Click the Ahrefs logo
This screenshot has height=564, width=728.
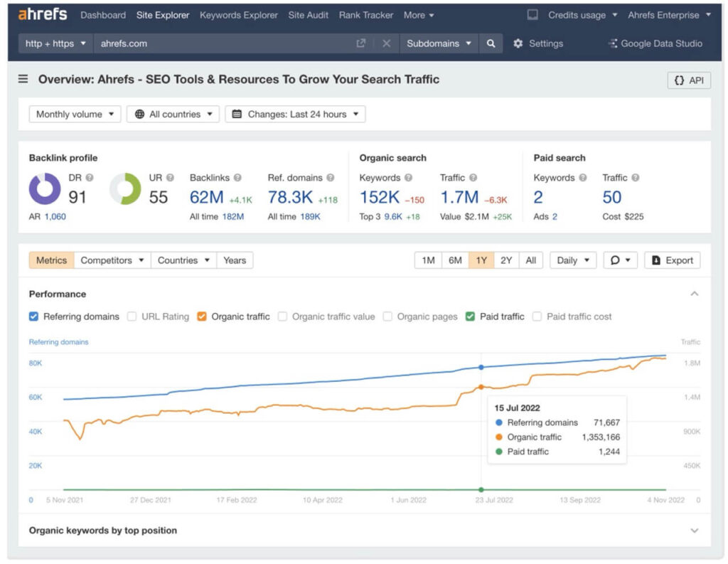pyautogui.click(x=43, y=15)
